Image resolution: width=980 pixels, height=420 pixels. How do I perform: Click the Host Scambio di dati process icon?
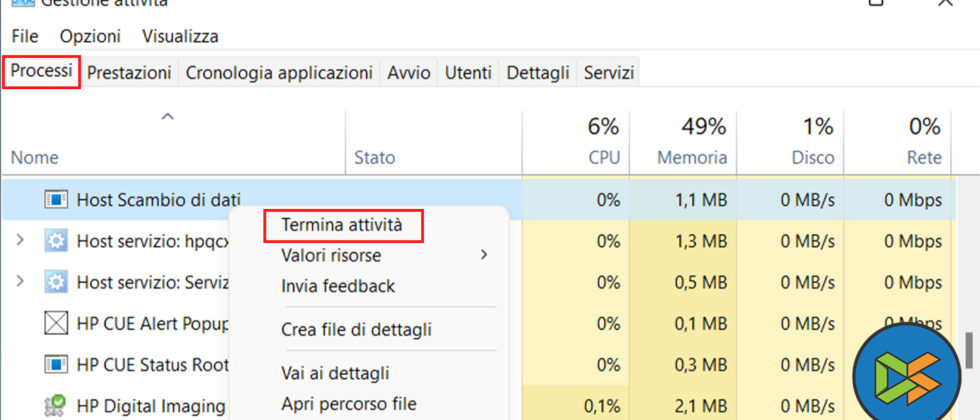pos(55,199)
